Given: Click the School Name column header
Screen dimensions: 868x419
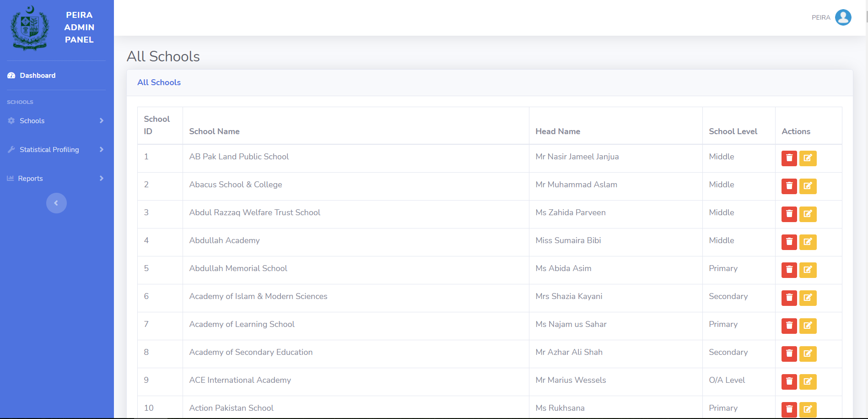Looking at the screenshot, I should pos(214,131).
